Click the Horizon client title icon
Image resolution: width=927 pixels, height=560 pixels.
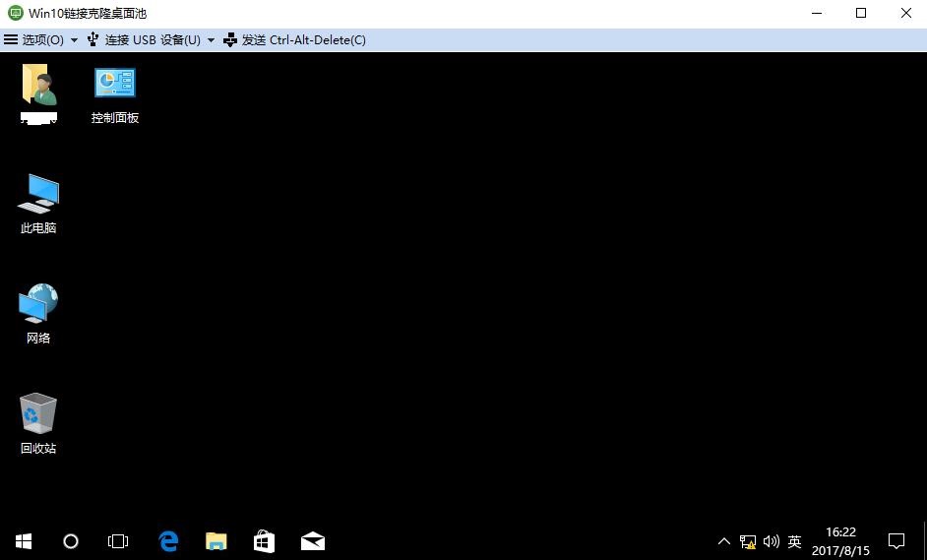(x=16, y=13)
